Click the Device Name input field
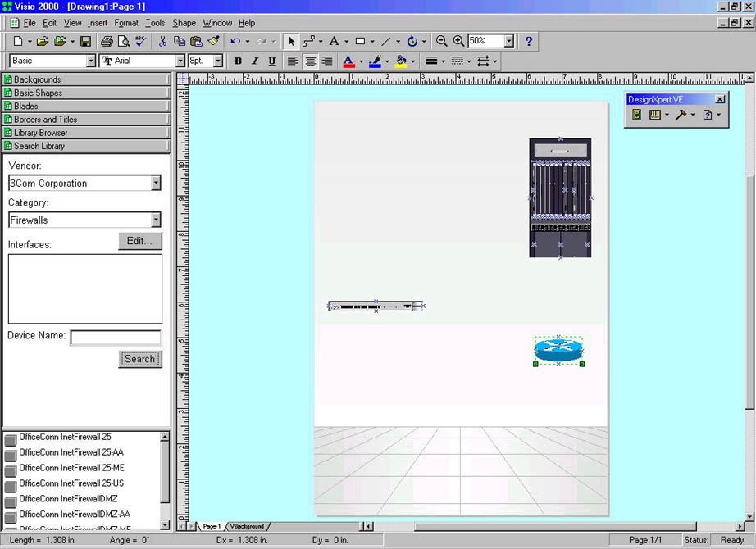Screen dimensions: 756x549 click(116, 338)
